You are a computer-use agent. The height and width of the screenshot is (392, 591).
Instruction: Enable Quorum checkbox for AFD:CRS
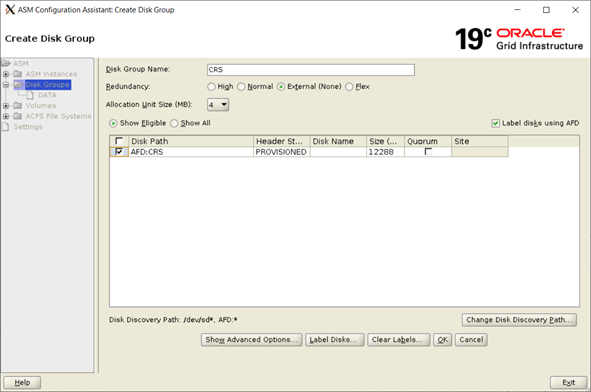click(428, 152)
